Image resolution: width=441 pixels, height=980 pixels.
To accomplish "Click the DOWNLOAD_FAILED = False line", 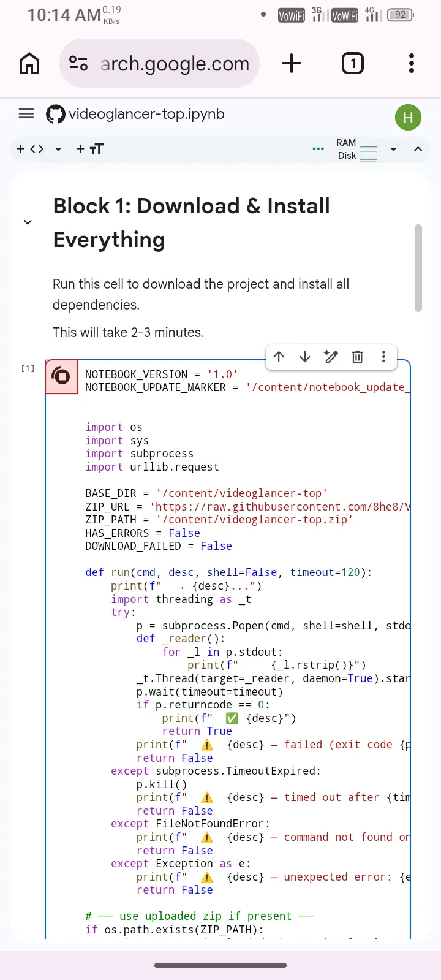I will click(159, 546).
